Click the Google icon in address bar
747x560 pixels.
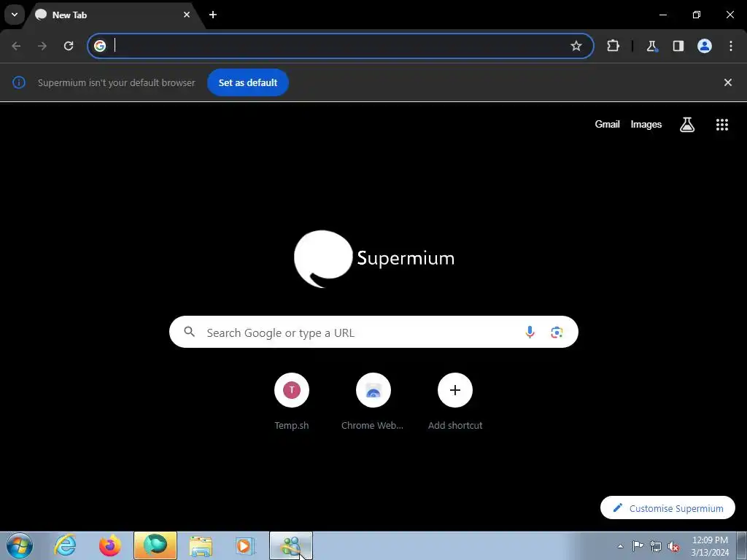[99, 46]
